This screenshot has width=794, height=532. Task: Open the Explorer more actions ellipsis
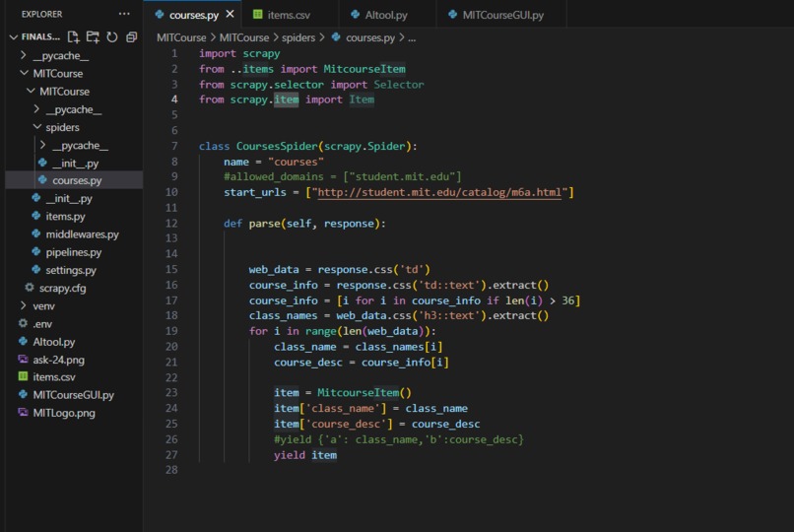click(124, 14)
